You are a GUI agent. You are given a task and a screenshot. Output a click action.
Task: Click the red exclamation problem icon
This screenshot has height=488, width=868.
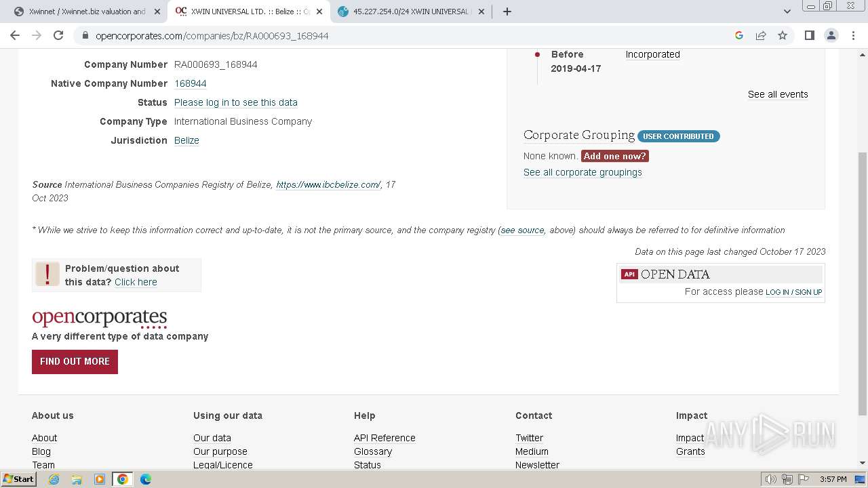(x=47, y=274)
